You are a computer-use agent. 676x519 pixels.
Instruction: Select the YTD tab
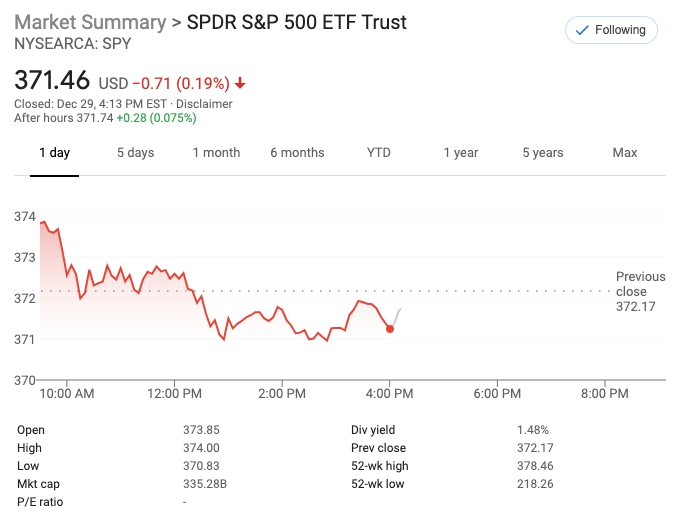pyautogui.click(x=379, y=153)
